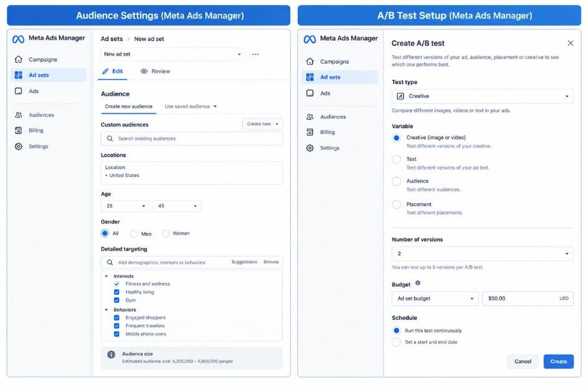Select Creative (image or video) variable

coord(397,138)
